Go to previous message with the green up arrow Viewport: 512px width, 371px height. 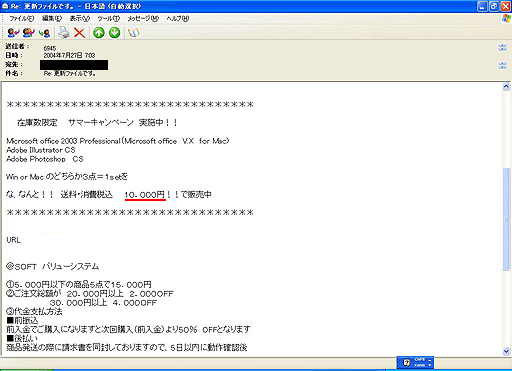[99, 33]
